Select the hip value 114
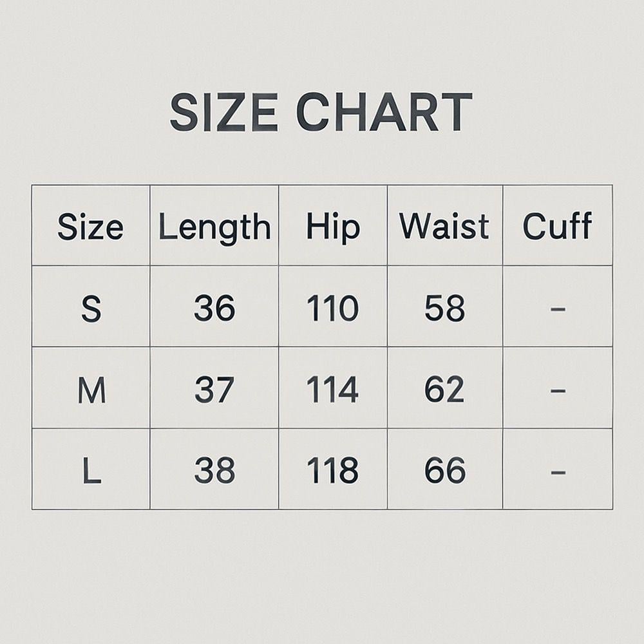The image size is (644, 644). pyautogui.click(x=332, y=390)
